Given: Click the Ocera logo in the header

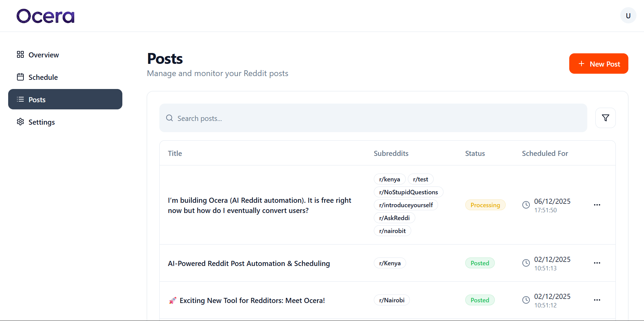Looking at the screenshot, I should (x=45, y=16).
